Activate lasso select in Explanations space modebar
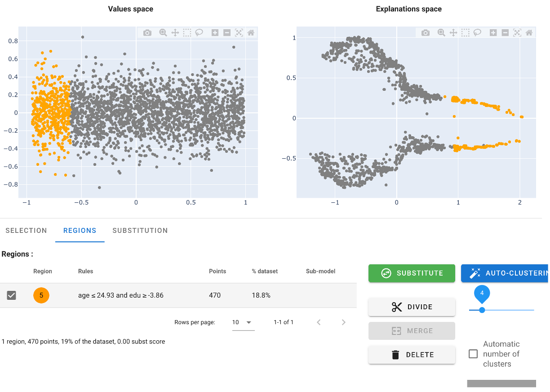 click(478, 33)
